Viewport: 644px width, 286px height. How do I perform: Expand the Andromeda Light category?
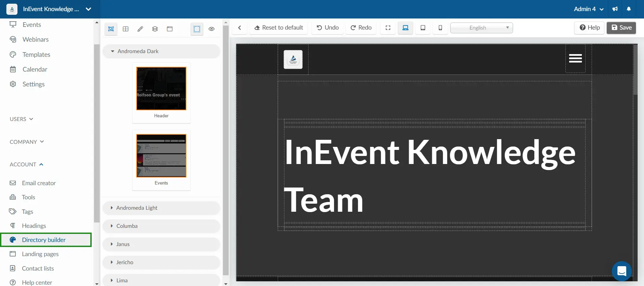161,208
